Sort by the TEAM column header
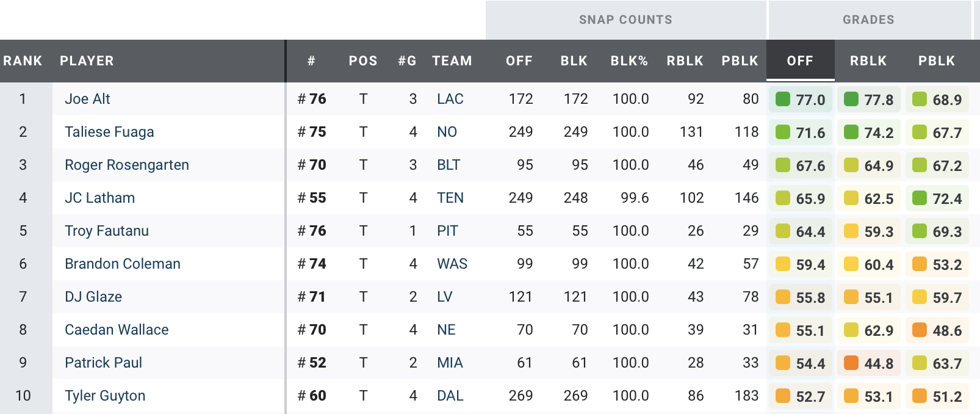 point(452,61)
